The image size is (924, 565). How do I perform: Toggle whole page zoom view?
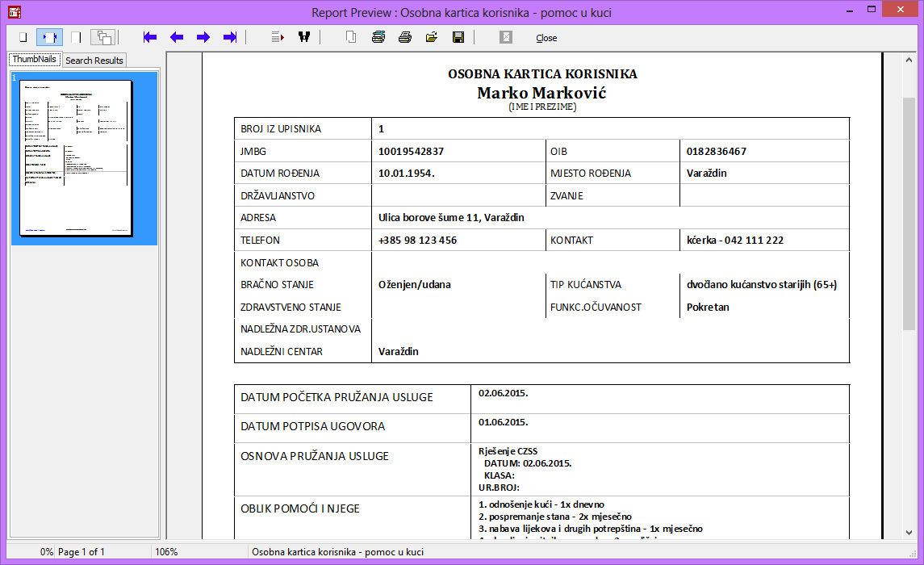pyautogui.click(x=23, y=37)
